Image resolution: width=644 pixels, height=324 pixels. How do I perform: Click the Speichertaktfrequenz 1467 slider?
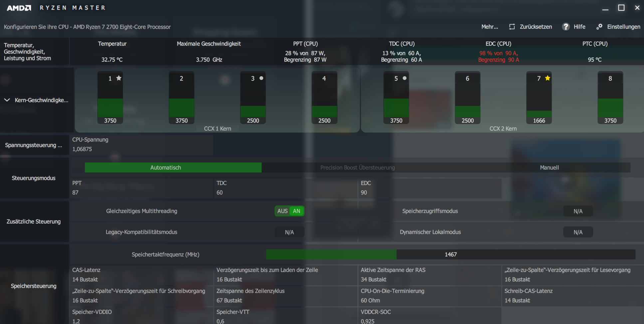[451, 254]
